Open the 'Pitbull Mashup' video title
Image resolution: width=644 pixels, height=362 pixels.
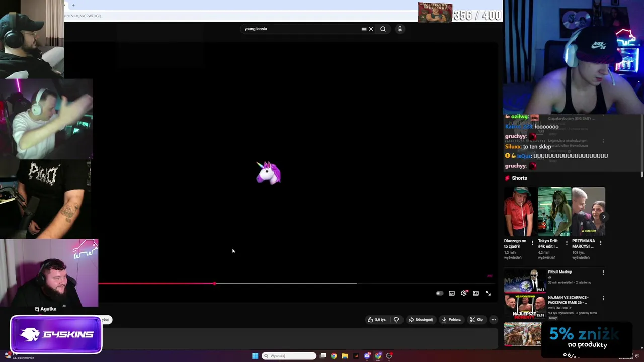click(x=560, y=272)
